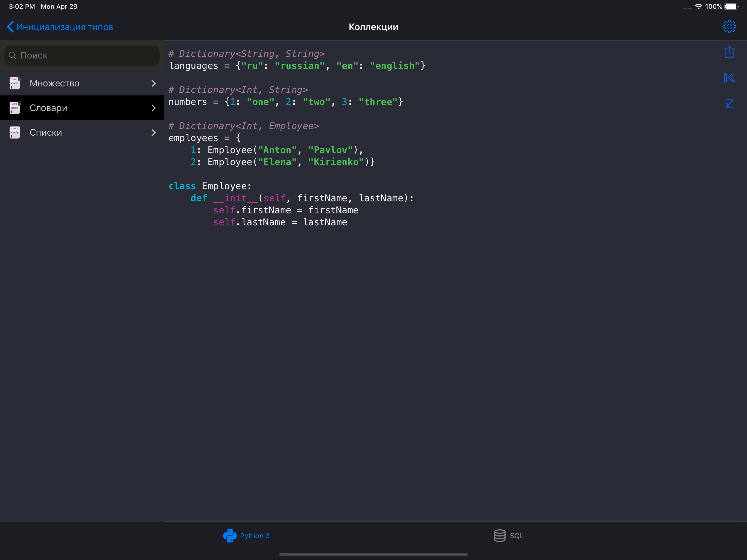Expand the Множество row chevron

tap(154, 83)
